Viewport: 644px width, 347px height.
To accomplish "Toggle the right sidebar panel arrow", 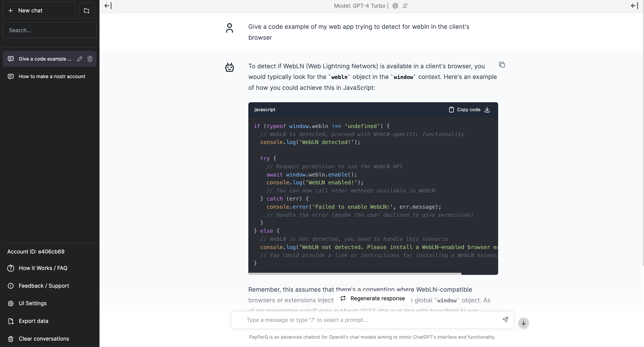I will [x=634, y=6].
